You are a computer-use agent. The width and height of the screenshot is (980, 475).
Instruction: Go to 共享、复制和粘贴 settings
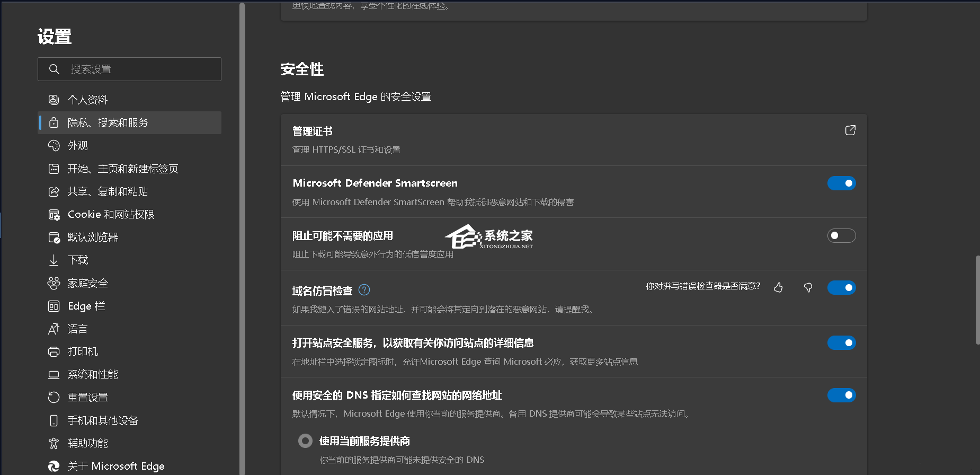point(130,191)
